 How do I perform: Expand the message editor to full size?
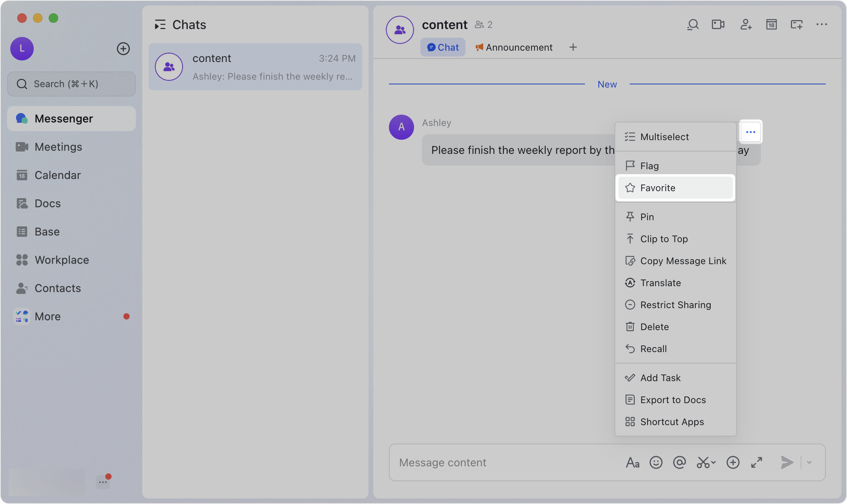point(757,462)
